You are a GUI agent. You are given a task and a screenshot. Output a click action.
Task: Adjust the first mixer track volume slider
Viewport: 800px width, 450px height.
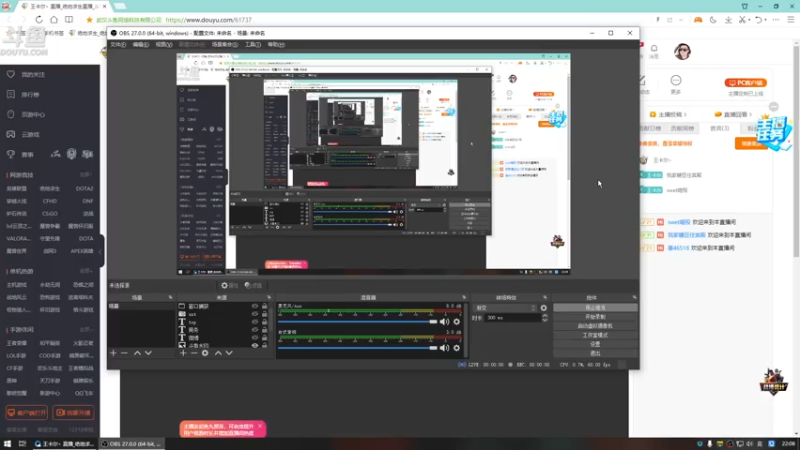[358, 322]
